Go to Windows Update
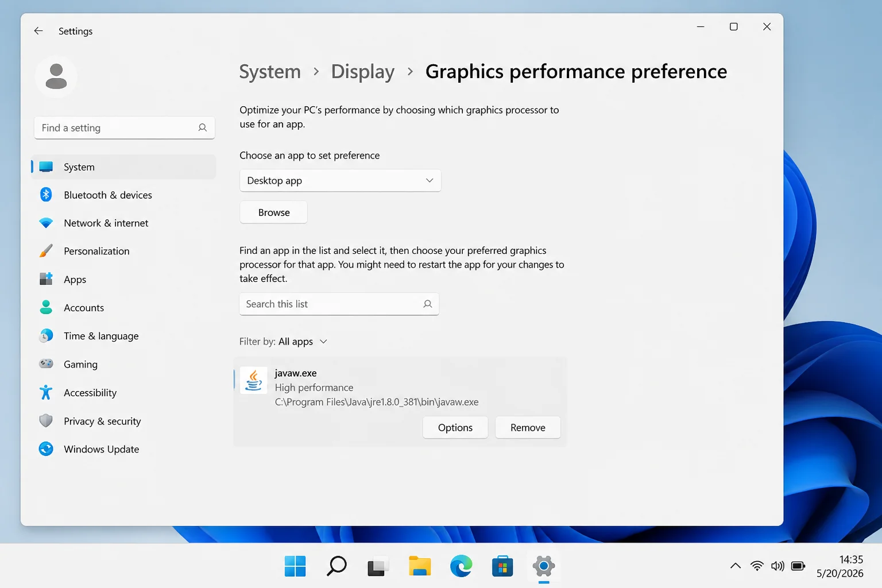 point(123,450)
